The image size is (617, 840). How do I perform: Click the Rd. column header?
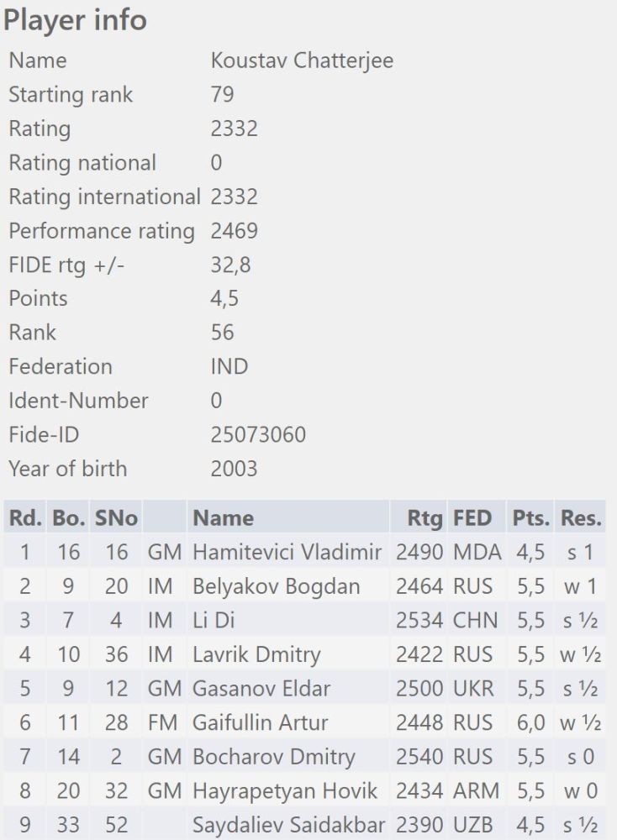[x=24, y=518]
